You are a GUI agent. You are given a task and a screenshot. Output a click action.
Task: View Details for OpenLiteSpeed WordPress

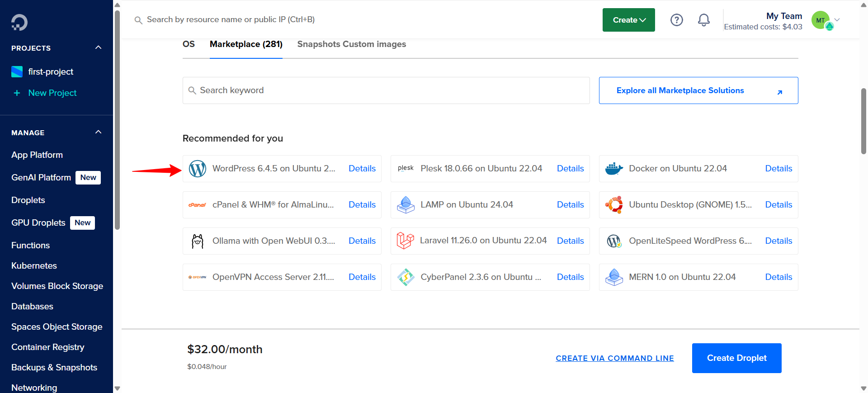[x=778, y=241]
